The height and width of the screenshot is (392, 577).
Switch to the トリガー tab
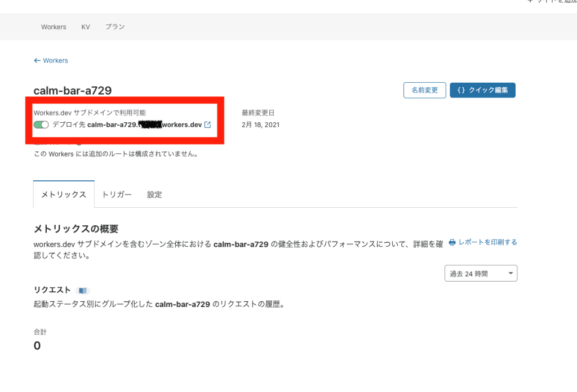tap(117, 194)
